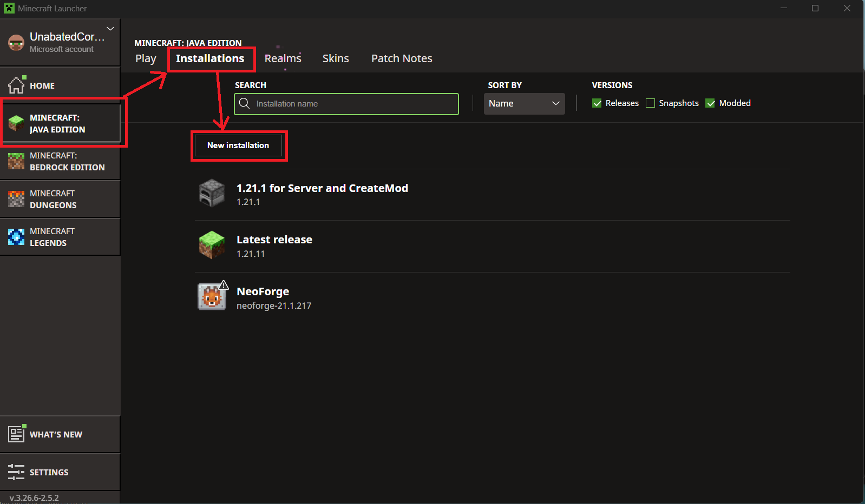This screenshot has width=865, height=504.
Task: Open the Skins tab
Action: tap(336, 58)
